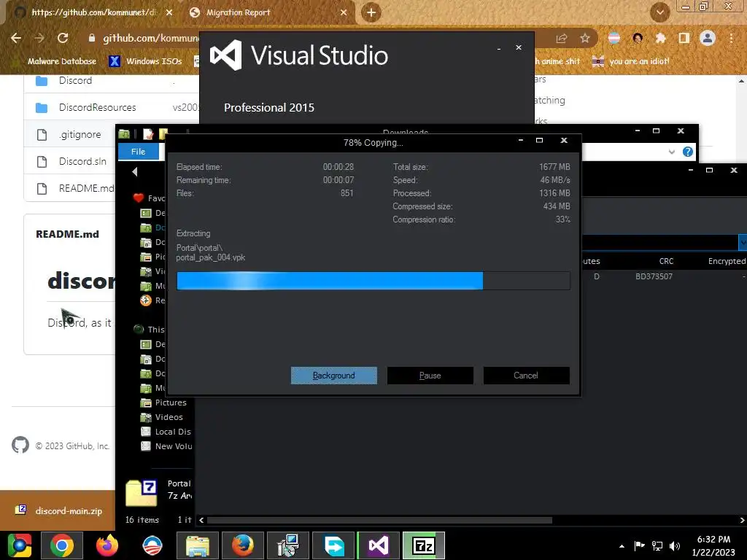Expand the Explorer ribbon chevron
The width and height of the screenshot is (747, 560).
tap(672, 152)
